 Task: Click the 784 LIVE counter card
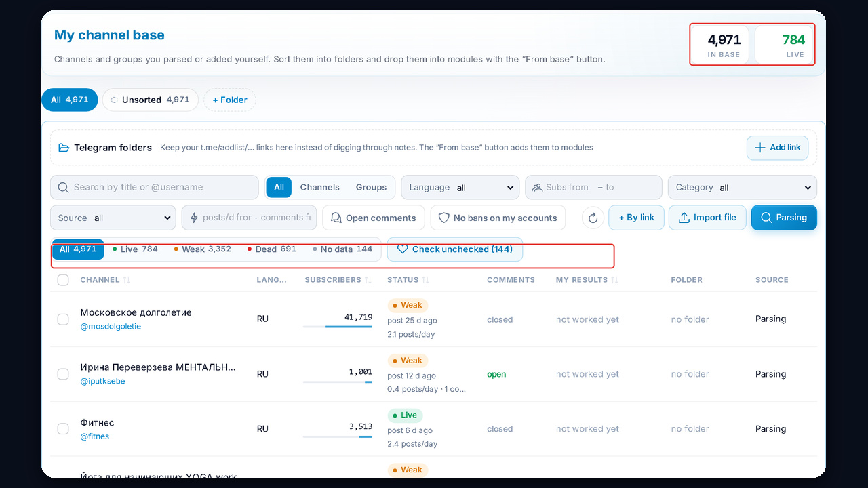click(784, 45)
